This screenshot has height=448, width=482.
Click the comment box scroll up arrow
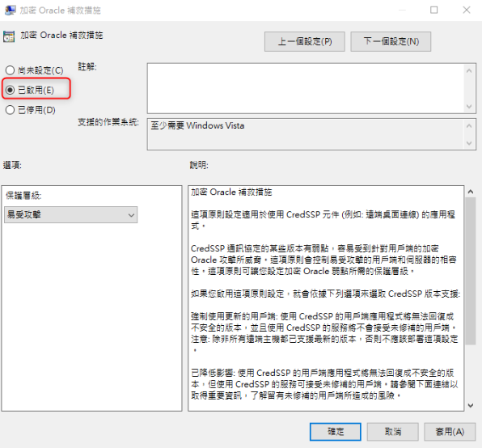(469, 71)
